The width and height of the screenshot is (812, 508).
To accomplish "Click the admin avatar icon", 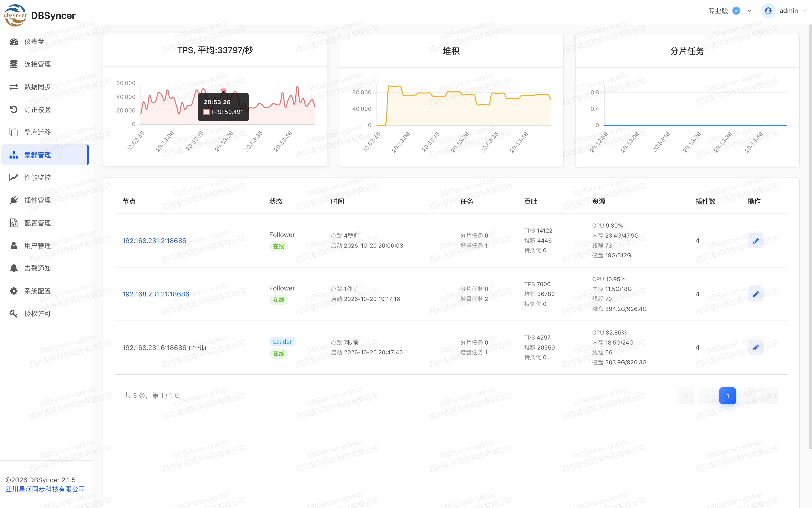I will (768, 11).
